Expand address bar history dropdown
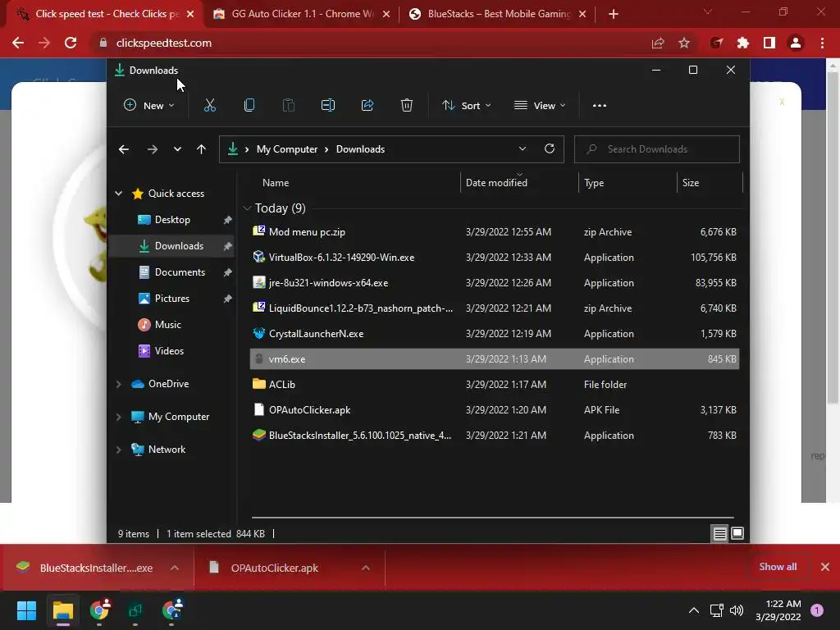This screenshot has width=840, height=630. click(x=523, y=149)
